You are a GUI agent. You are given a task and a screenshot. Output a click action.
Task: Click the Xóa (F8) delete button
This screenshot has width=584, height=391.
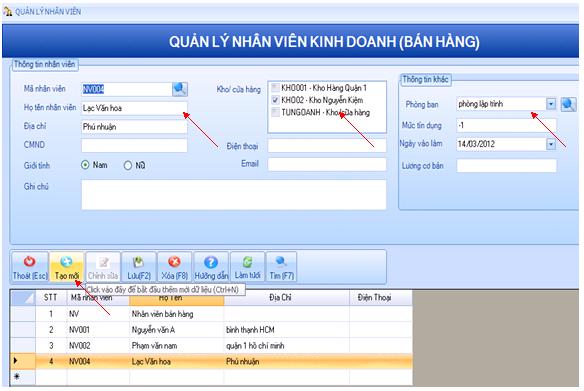[175, 267]
